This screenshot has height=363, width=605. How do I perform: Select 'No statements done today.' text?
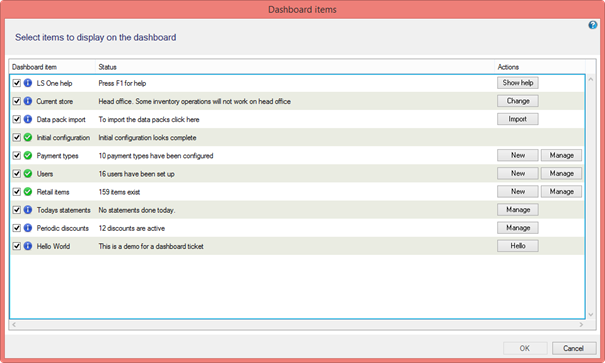tap(137, 210)
